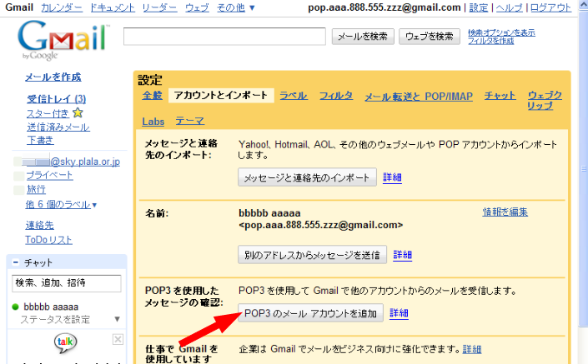Click color box beside sky.plala.or.jp label

point(18,162)
